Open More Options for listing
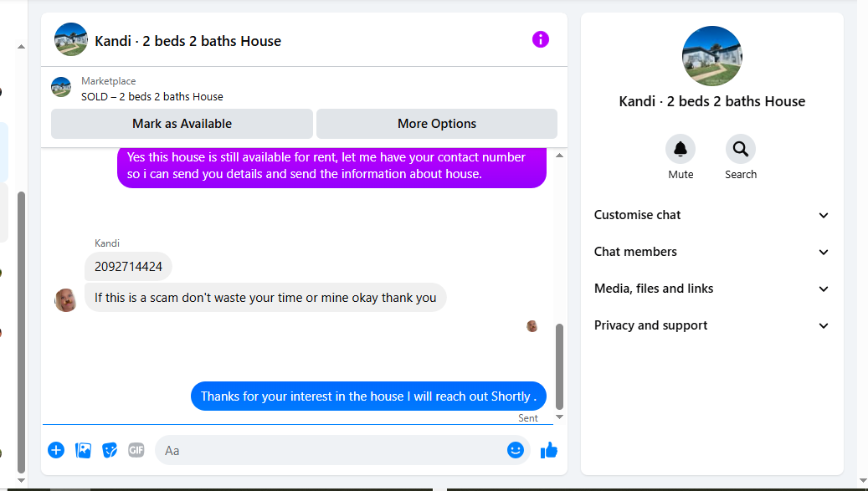 pyautogui.click(x=437, y=124)
